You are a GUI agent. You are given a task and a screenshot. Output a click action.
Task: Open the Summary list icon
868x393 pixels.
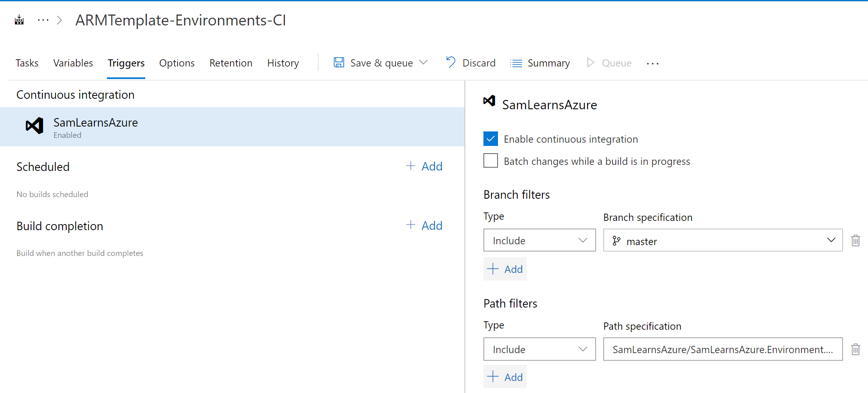coord(516,63)
